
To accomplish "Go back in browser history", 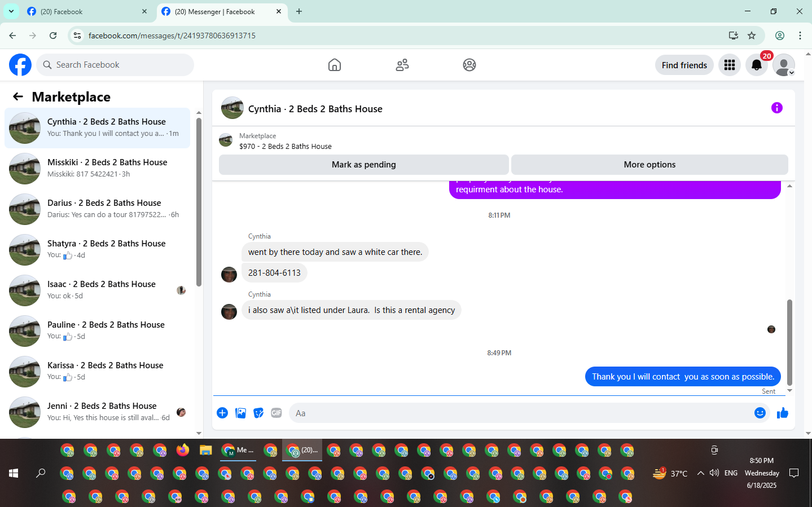I will [x=12, y=36].
